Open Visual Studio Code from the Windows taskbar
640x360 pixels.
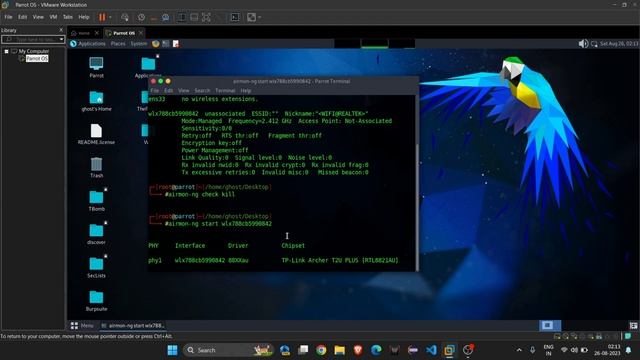pyautogui.click(x=431, y=350)
